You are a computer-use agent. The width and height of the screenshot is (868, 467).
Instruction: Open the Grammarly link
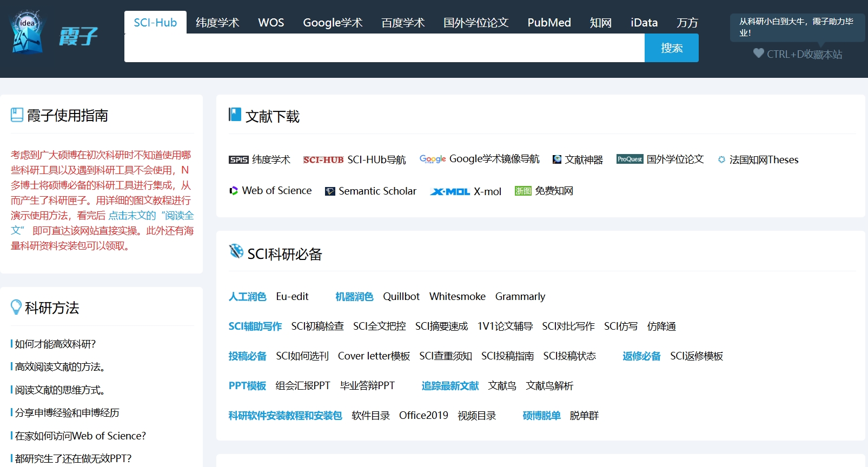pos(520,296)
